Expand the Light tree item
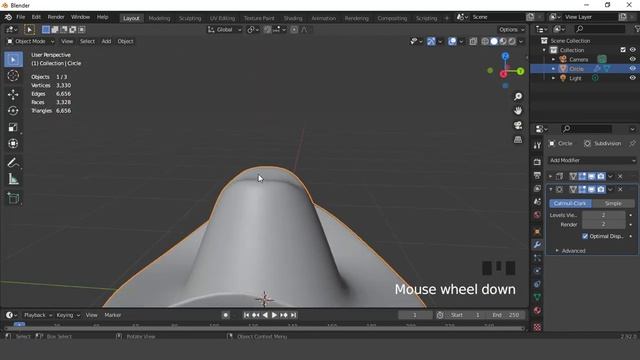The image size is (640, 360). [x=553, y=78]
